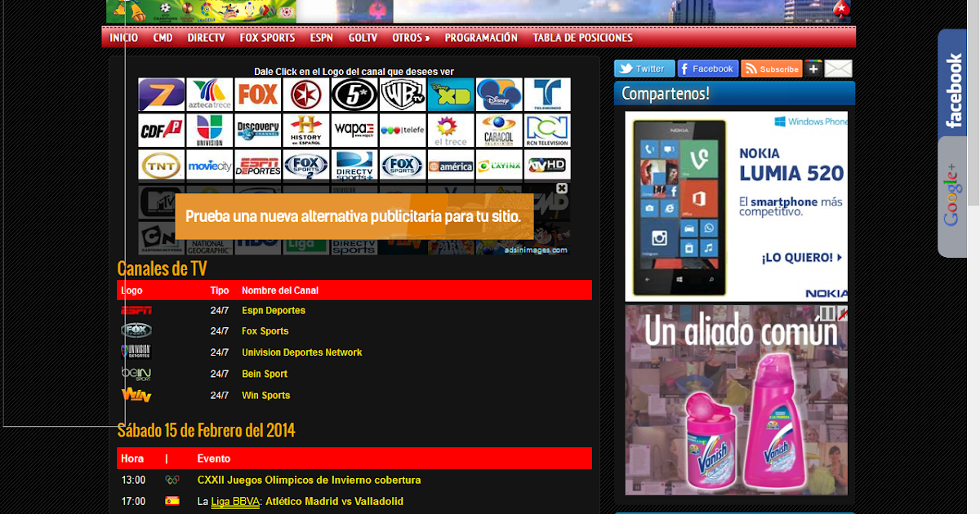The image size is (980, 514).
Task: Open the Azteca 7 channel logo
Action: point(162,95)
